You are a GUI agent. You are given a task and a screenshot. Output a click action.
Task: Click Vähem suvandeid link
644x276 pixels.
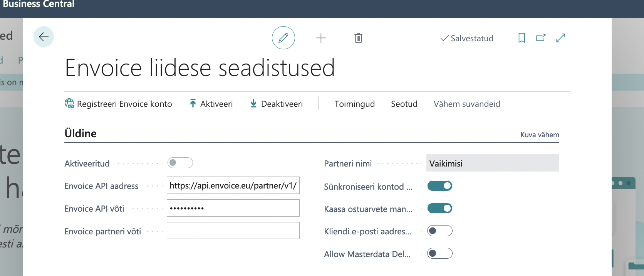[467, 104]
